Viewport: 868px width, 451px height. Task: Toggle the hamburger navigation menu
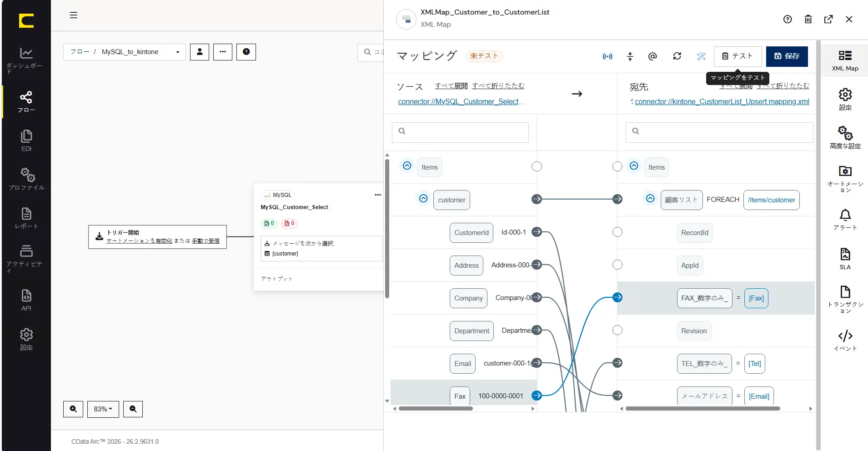pyautogui.click(x=74, y=15)
